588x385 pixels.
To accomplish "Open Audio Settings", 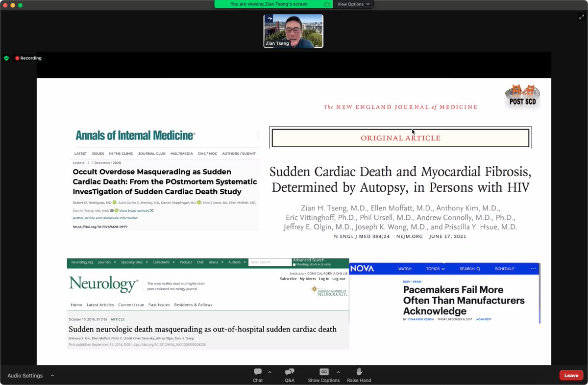I will pos(25,376).
